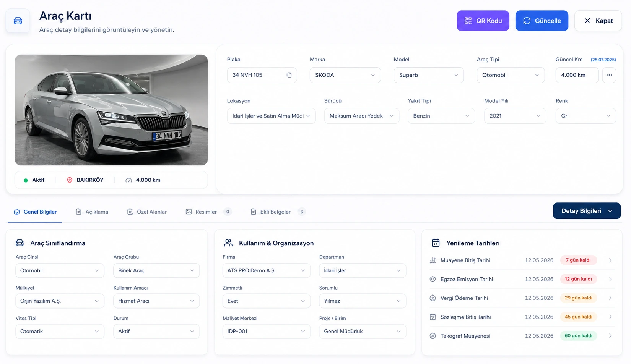Open the Marka dropdown showing SKODA
Viewport: 631px width, 364px height.
[x=345, y=75]
